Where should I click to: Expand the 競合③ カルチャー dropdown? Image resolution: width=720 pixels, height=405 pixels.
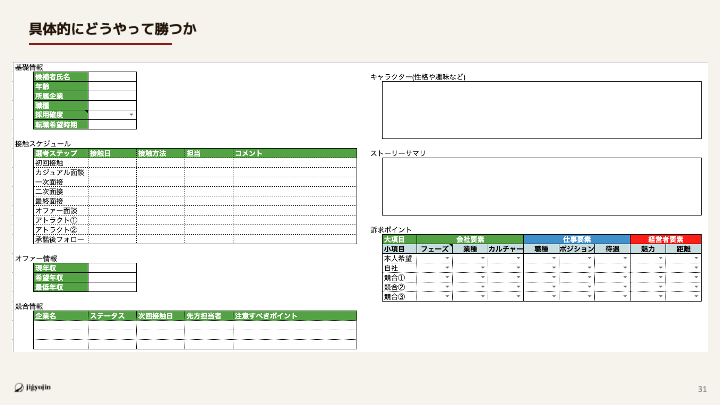coord(518,296)
